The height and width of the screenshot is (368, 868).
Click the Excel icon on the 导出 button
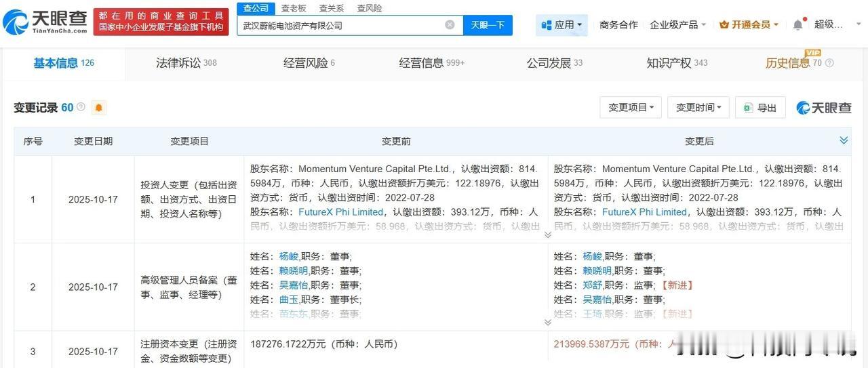(747, 108)
